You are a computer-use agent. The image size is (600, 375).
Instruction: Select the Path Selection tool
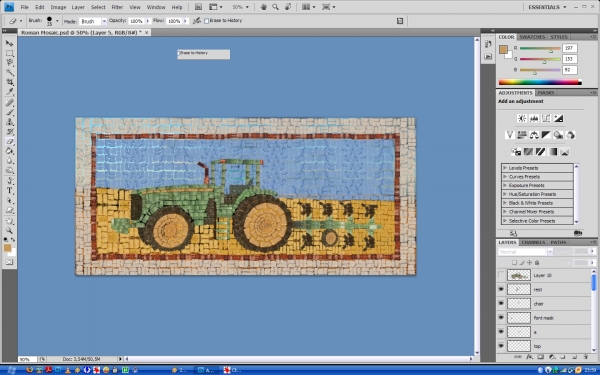tap(9, 201)
